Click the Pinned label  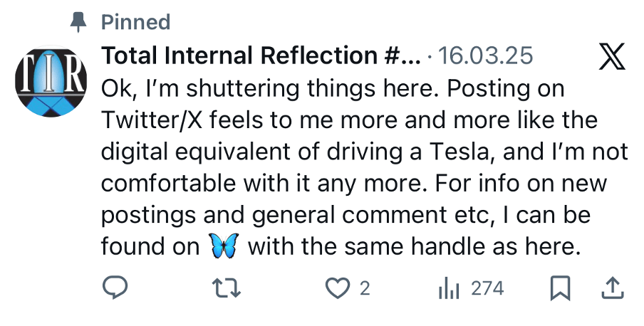click(x=136, y=22)
